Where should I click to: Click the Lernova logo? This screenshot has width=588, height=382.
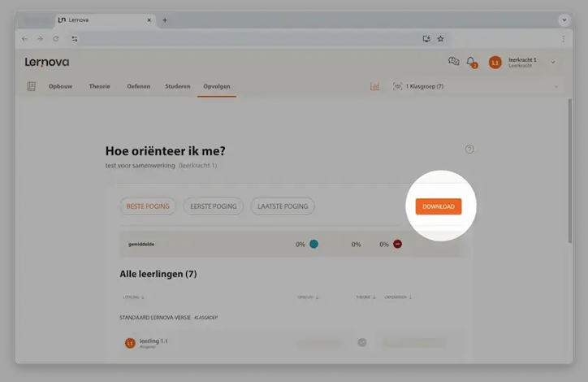click(47, 62)
